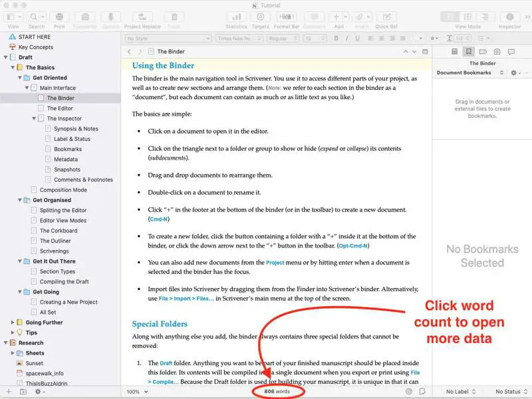This screenshot has width=532, height=399.
Task: Open the Statistics toolbar icon
Action: [x=236, y=17]
